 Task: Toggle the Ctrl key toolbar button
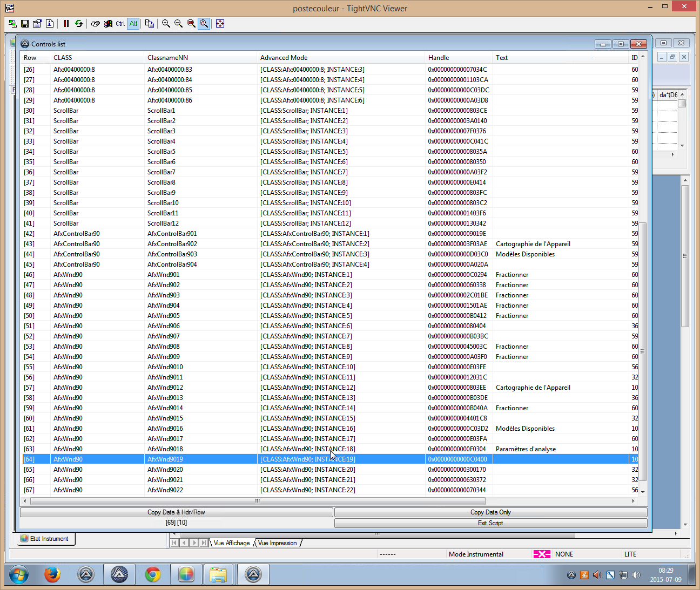120,24
